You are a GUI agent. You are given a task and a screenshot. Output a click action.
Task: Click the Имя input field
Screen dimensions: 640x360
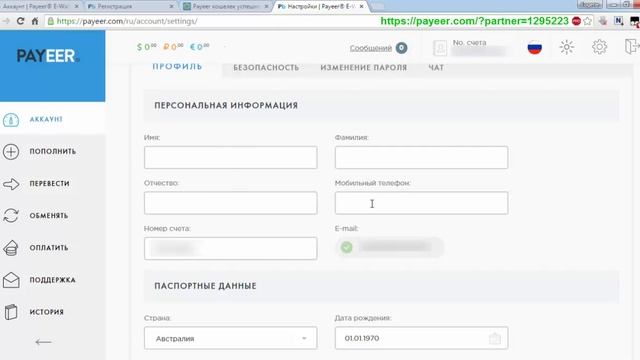(231, 158)
